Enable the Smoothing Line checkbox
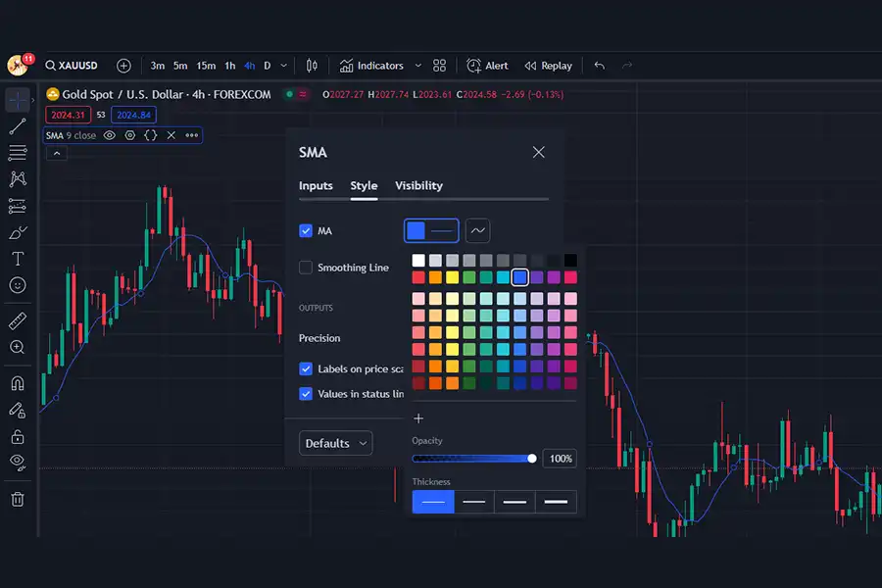 [306, 268]
